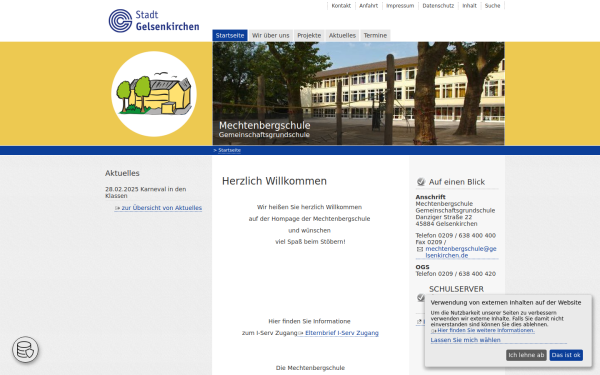Click the round school house logo
600x375 pixels.
[154, 94]
